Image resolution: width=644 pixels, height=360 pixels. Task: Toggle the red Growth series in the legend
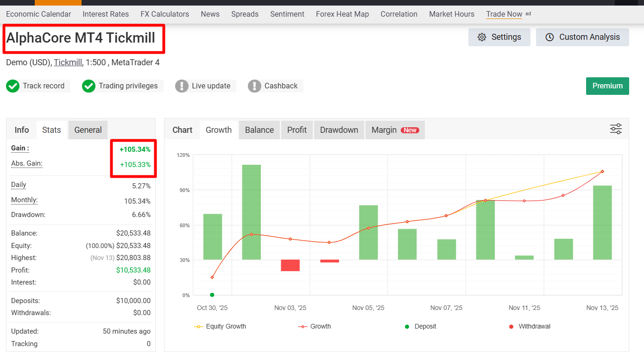tap(315, 327)
